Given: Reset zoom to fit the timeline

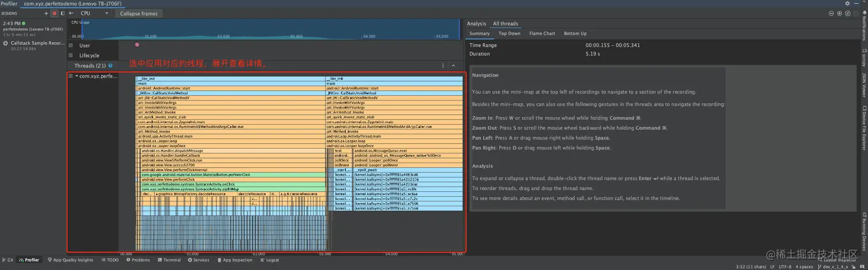Looking at the screenshot, I should [x=847, y=13].
